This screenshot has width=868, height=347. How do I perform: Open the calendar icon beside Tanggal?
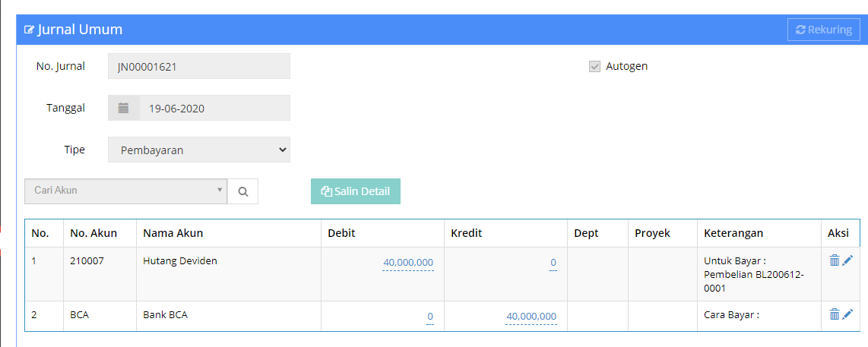tap(123, 108)
